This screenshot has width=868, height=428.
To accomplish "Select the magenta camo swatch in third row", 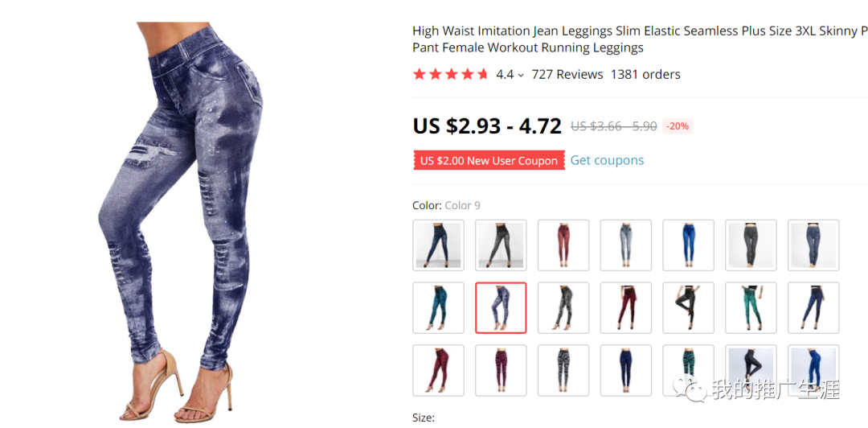I will [501, 370].
